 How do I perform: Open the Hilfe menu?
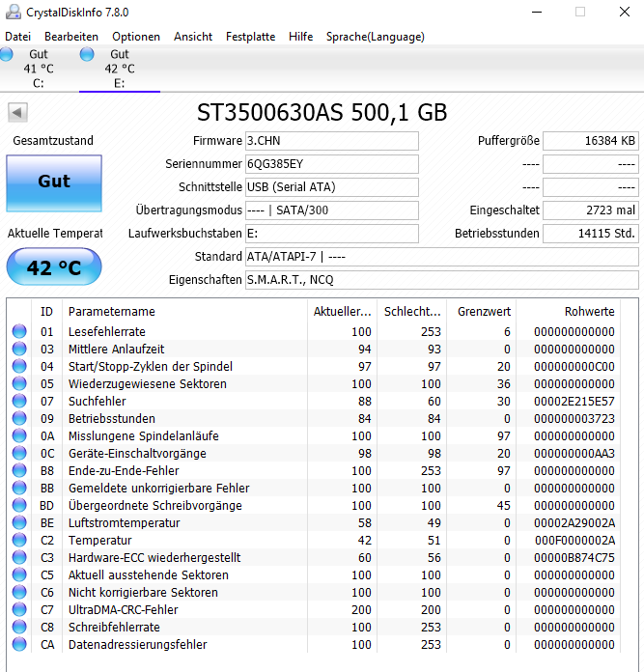coord(300,37)
